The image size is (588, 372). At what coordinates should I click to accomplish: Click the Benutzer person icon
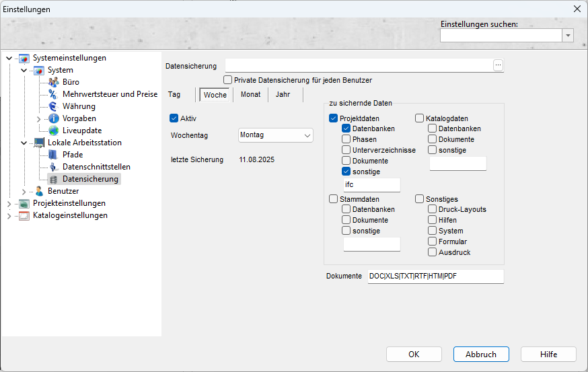[x=39, y=191]
